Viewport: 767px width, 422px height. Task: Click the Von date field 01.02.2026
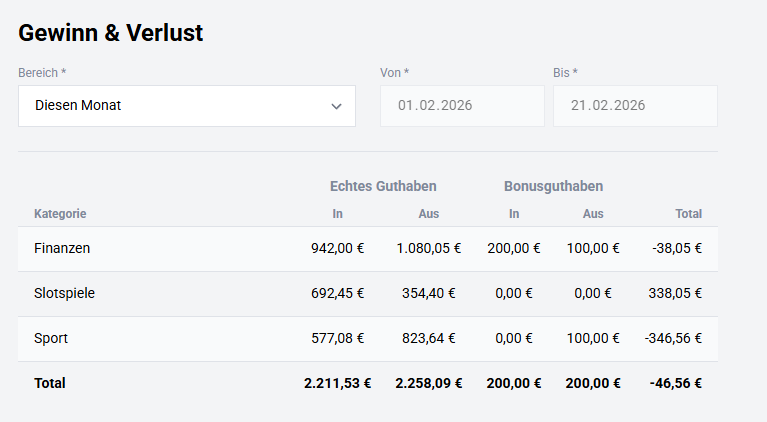click(x=461, y=106)
